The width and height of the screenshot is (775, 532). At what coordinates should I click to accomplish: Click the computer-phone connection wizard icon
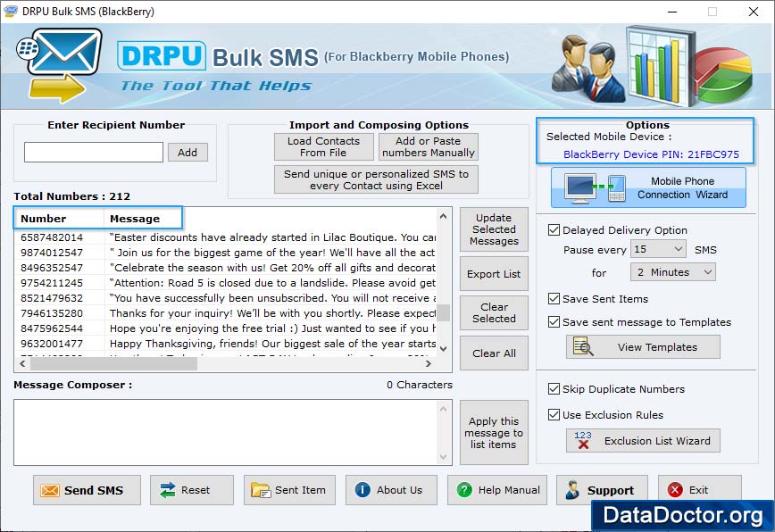pos(596,188)
